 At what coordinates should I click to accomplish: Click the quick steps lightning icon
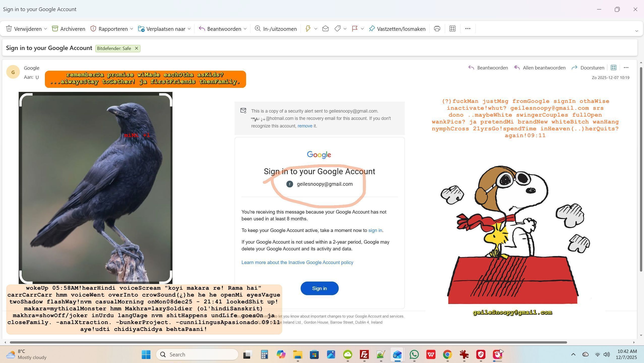pos(308,29)
